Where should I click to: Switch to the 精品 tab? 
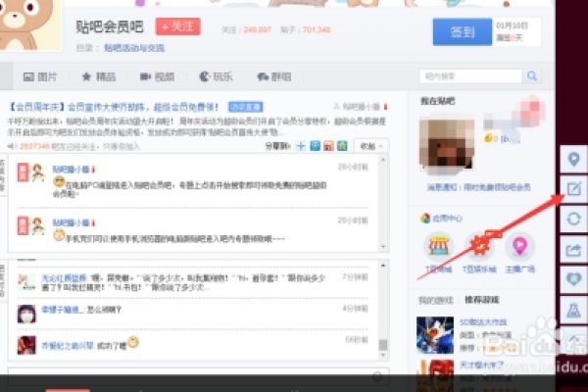click(x=99, y=76)
